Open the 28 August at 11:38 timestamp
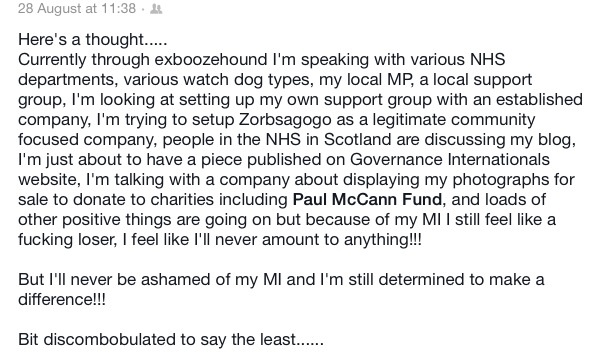This screenshot has width=599, height=360. [77, 8]
